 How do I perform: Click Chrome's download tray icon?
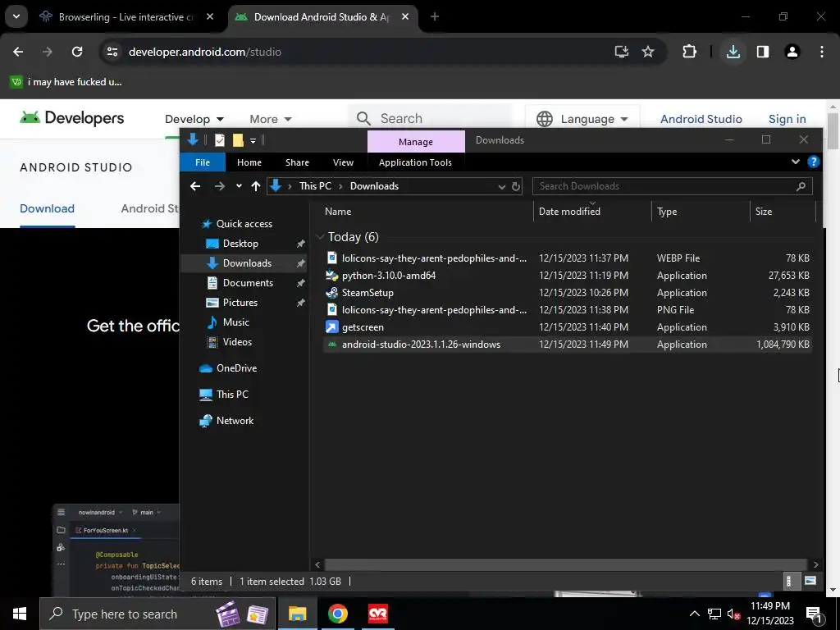tap(733, 52)
